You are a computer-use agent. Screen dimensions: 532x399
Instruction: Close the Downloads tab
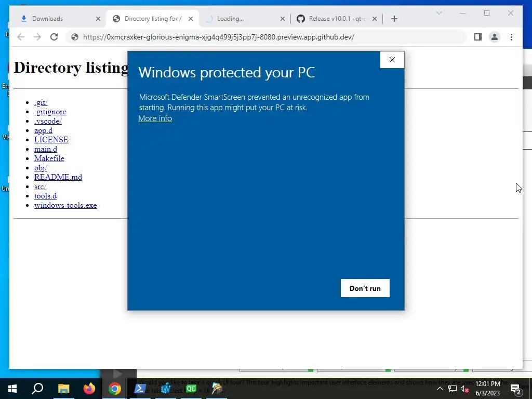tap(98, 19)
